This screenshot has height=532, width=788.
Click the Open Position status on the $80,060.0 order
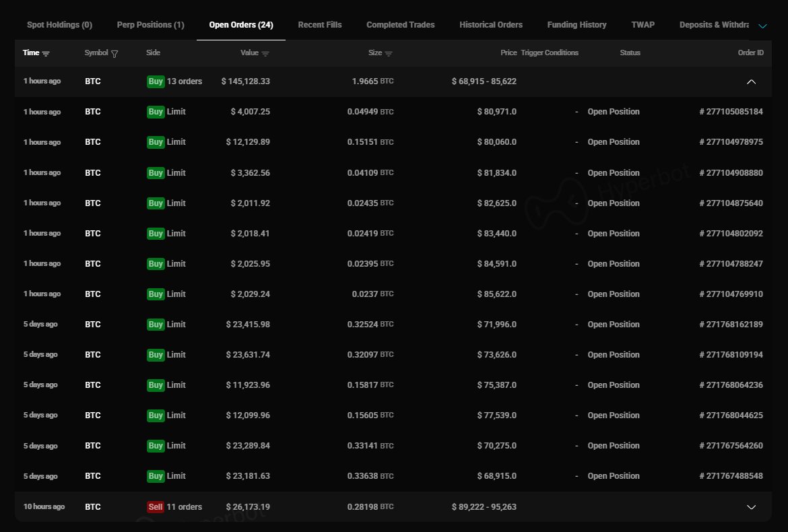[x=613, y=142]
